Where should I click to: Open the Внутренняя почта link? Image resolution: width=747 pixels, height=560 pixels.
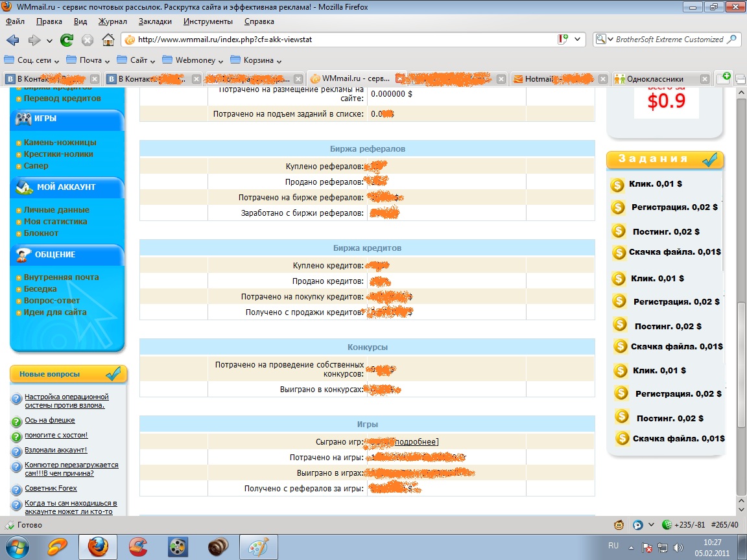(62, 277)
